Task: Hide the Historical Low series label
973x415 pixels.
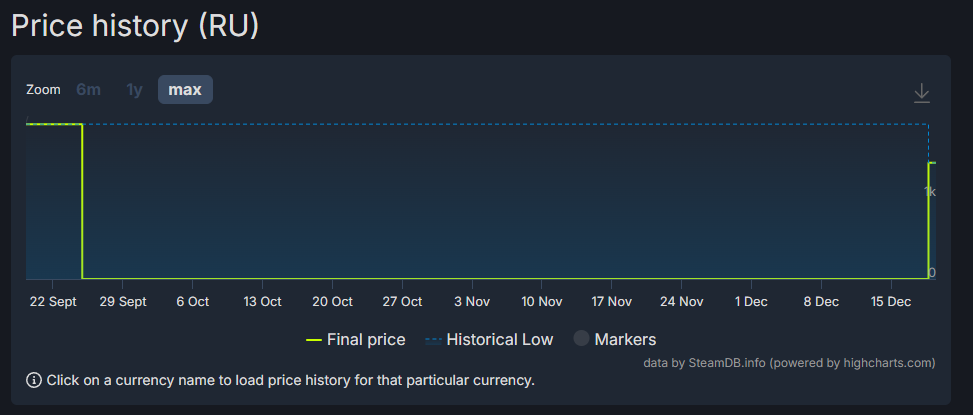Action: point(500,340)
